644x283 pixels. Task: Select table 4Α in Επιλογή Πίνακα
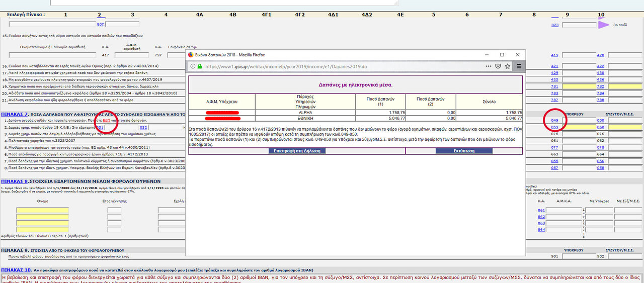coord(199,15)
